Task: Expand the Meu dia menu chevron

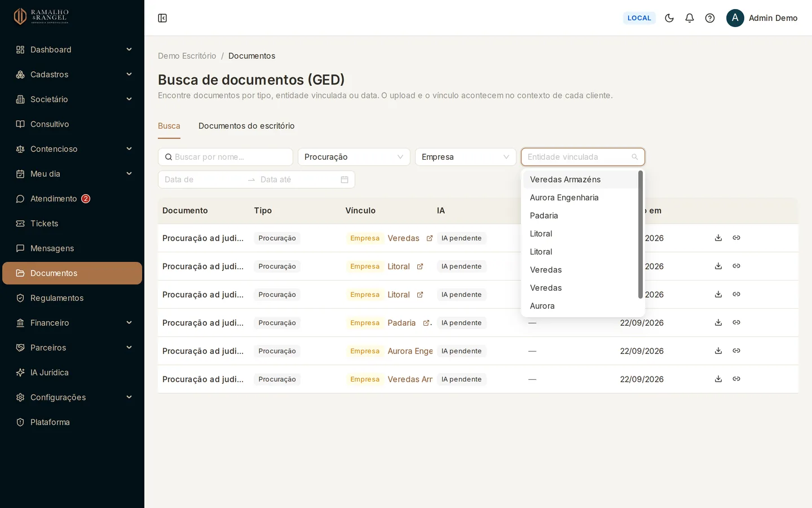Action: tap(129, 174)
